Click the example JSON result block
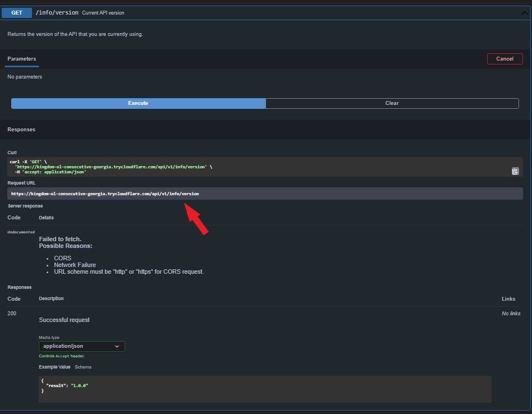The width and height of the screenshot is (532, 414). click(x=265, y=389)
